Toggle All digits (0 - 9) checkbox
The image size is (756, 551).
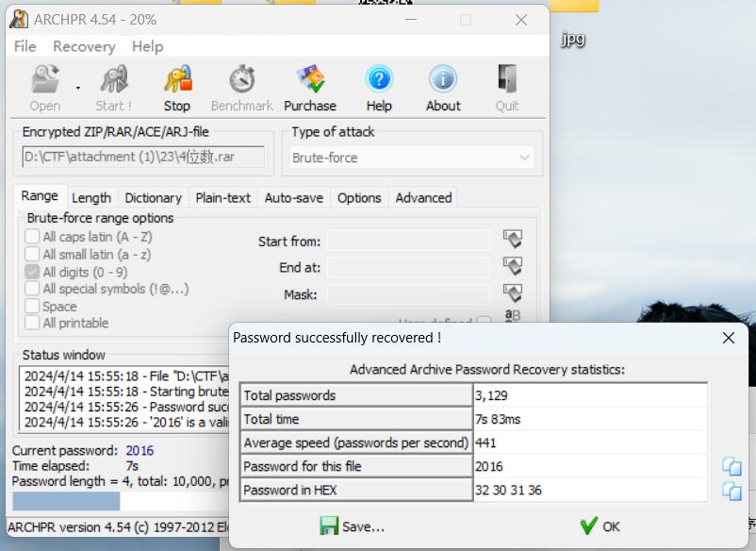pos(32,272)
